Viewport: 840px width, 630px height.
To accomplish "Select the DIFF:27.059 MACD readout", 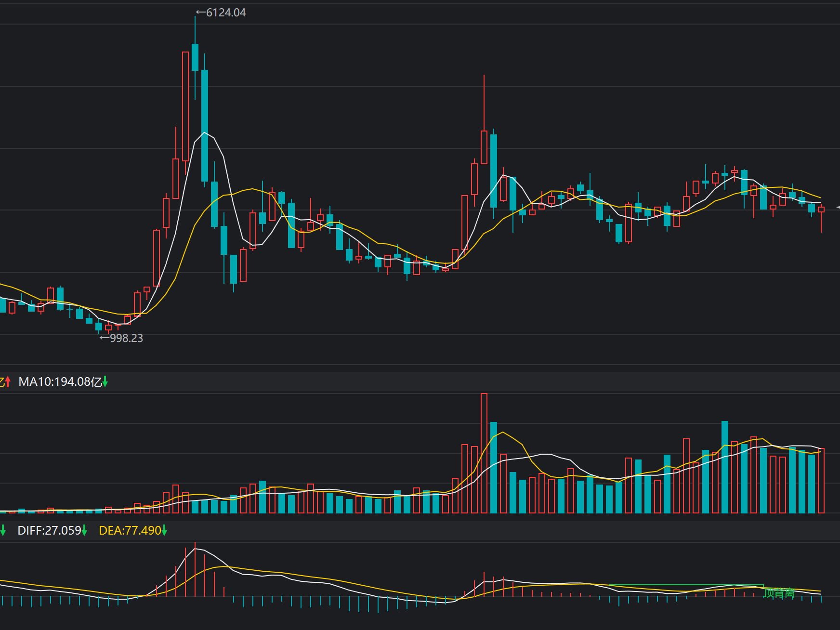I will coord(49,531).
